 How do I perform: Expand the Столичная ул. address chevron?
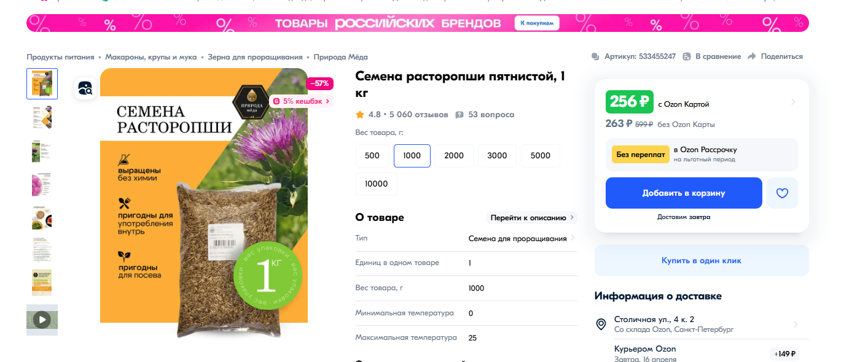pyautogui.click(x=796, y=325)
